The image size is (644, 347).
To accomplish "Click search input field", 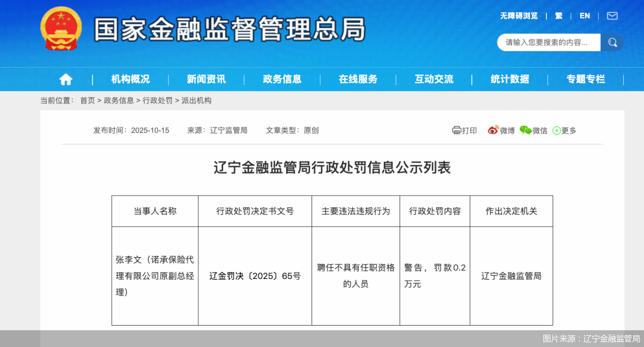I will (549, 42).
